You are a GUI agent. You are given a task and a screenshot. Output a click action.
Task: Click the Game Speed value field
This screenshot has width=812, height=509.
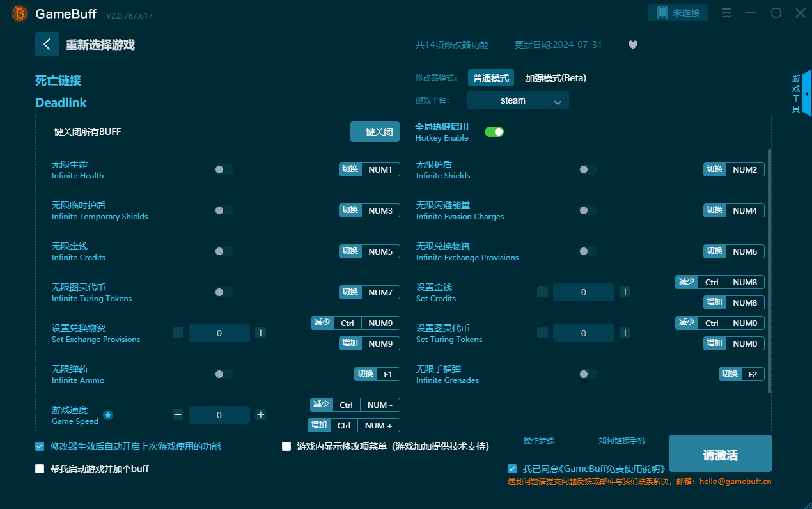tap(219, 415)
